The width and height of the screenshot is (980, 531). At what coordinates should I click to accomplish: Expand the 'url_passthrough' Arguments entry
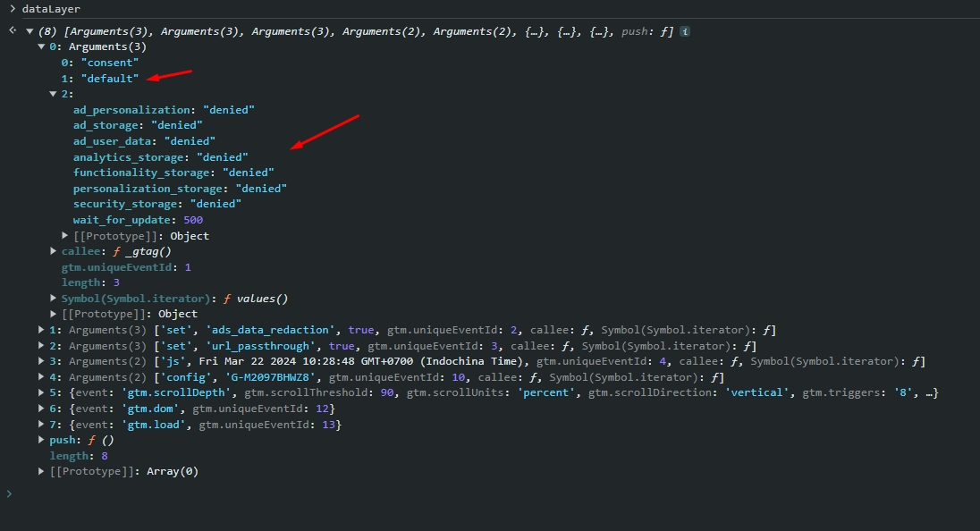(41, 346)
